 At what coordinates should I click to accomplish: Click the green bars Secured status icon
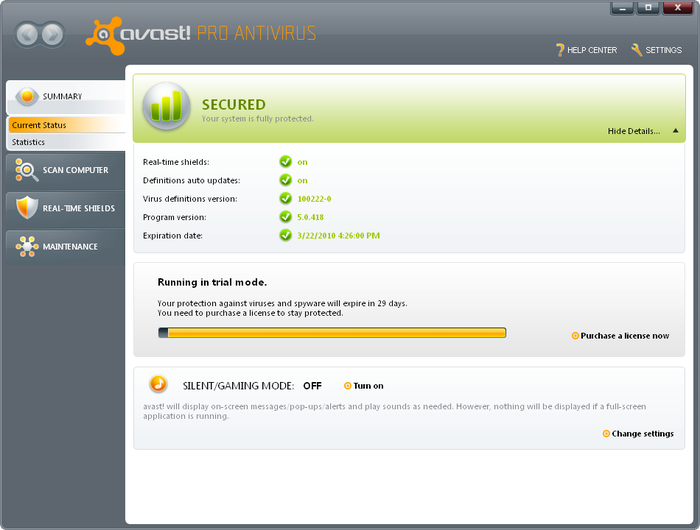coord(167,106)
